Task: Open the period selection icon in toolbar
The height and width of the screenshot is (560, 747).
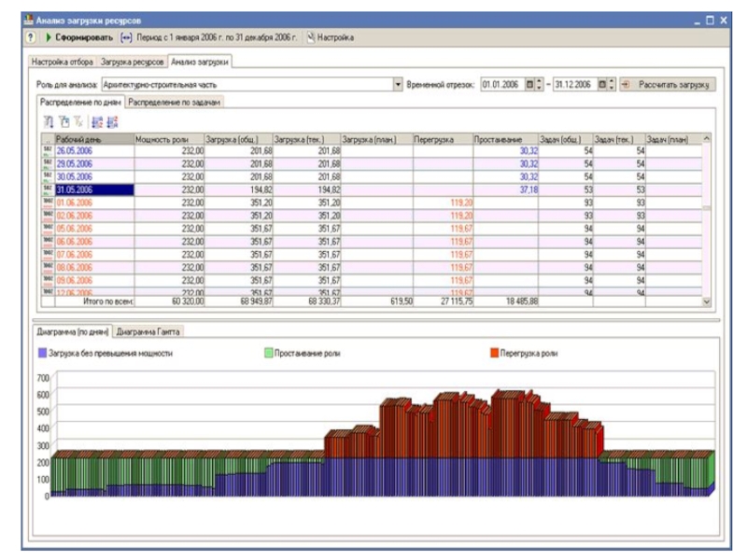Action: tap(127, 37)
